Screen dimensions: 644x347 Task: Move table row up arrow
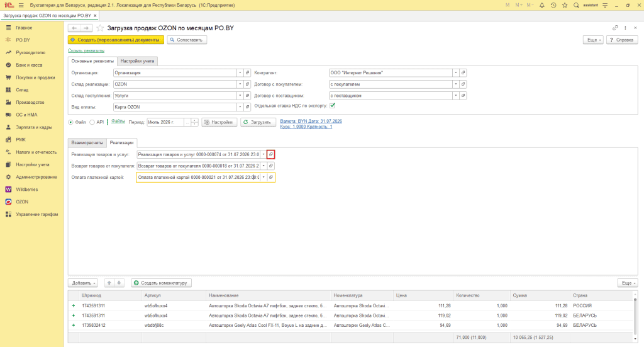coord(109,283)
